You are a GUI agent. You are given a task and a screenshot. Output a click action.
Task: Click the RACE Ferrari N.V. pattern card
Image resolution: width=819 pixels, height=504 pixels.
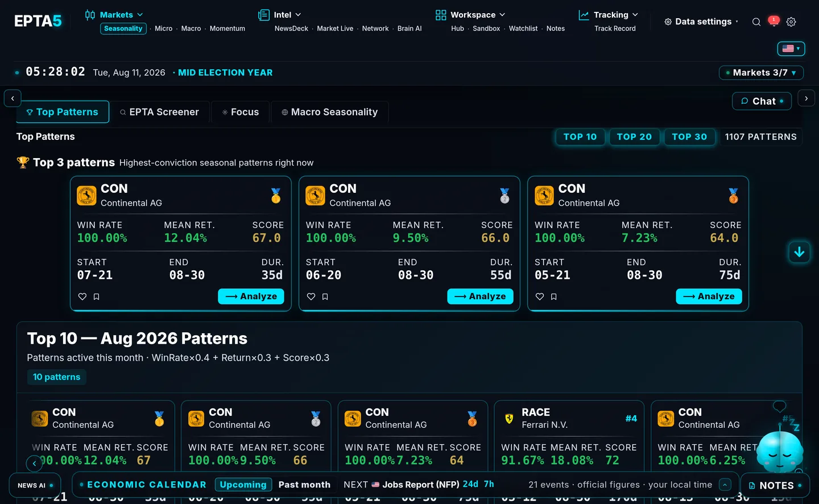[569, 436]
